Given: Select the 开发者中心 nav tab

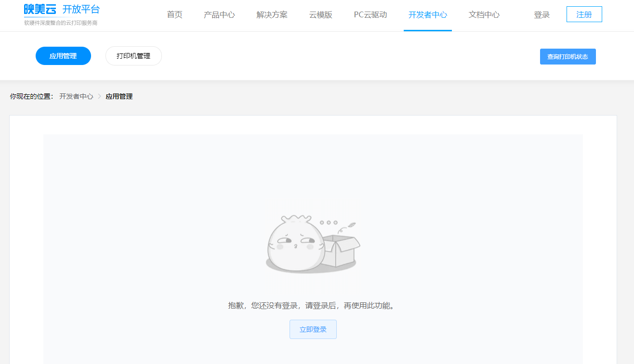Looking at the screenshot, I should click(427, 15).
